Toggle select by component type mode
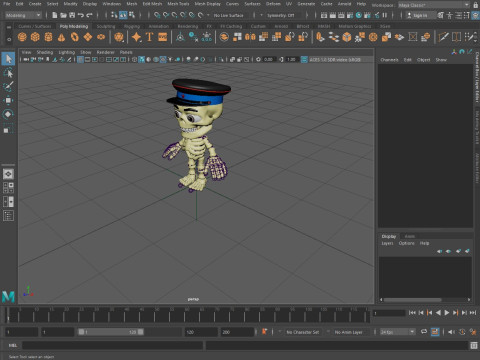 (x=132, y=15)
